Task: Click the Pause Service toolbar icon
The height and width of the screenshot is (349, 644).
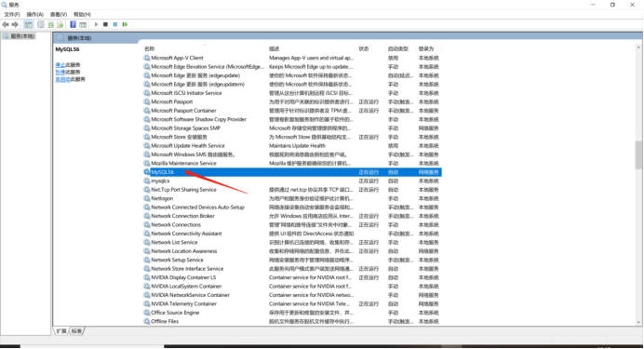Action: [x=115, y=24]
